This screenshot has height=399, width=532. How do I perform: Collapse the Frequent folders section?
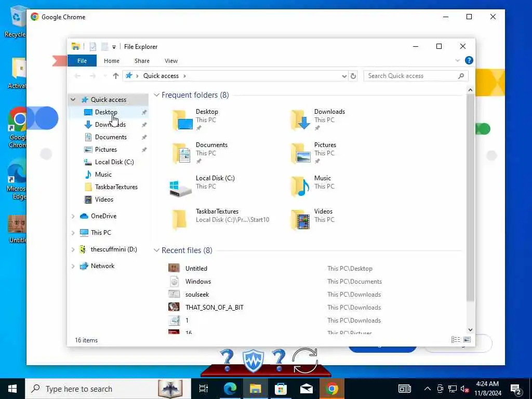tap(156, 95)
